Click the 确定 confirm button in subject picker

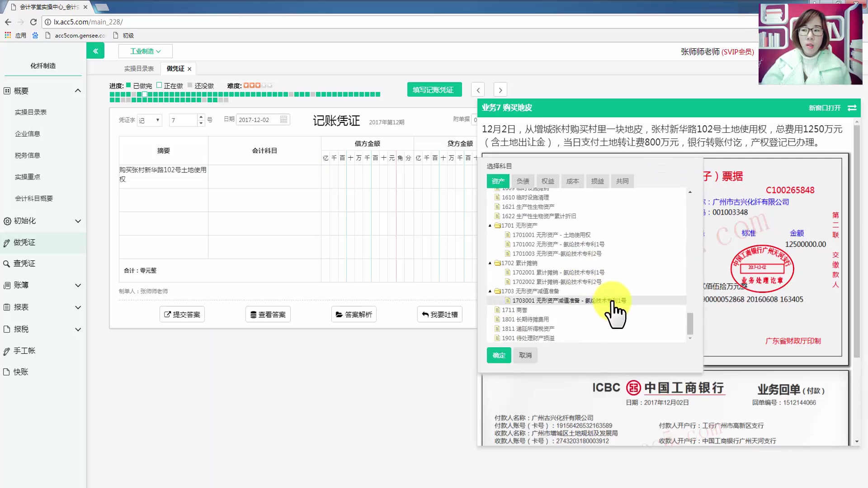coord(498,355)
